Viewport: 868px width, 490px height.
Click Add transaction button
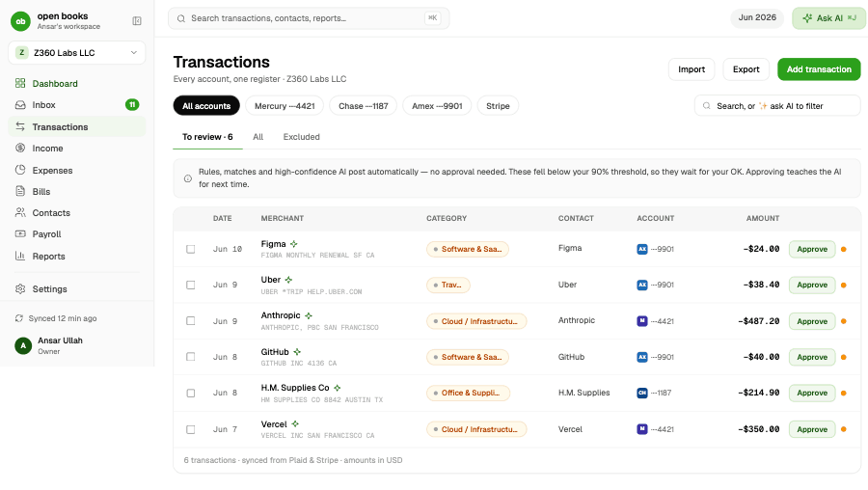coord(819,69)
